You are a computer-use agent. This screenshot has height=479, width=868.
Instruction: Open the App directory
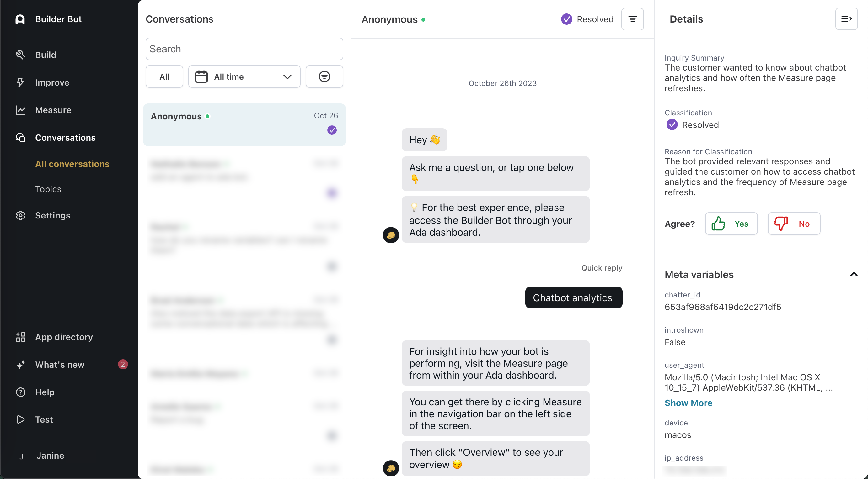64,337
